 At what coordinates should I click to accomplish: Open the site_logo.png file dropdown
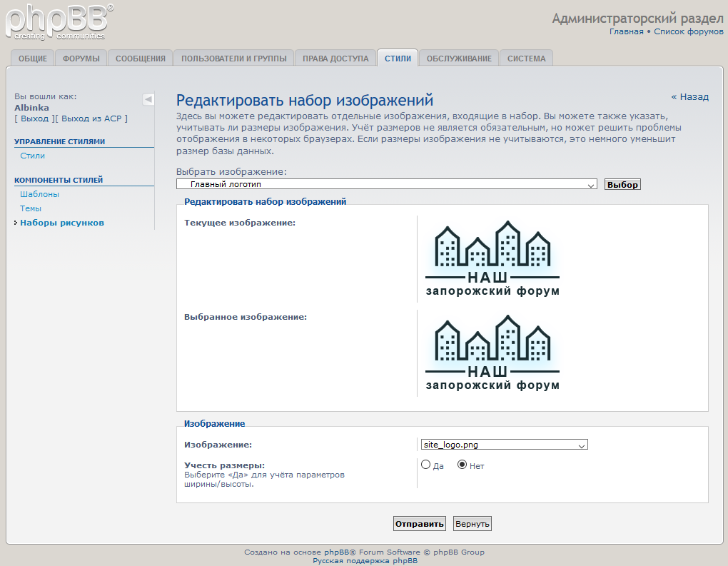[x=504, y=445]
